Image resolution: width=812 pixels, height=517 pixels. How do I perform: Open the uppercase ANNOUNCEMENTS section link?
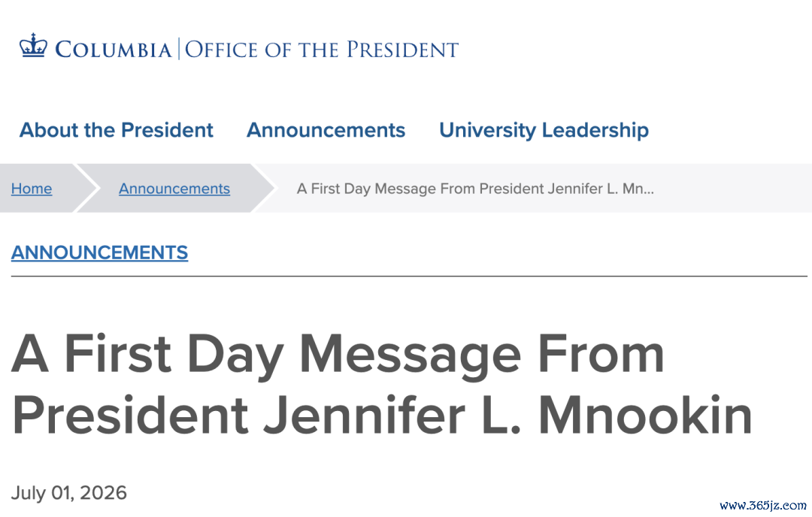99,252
